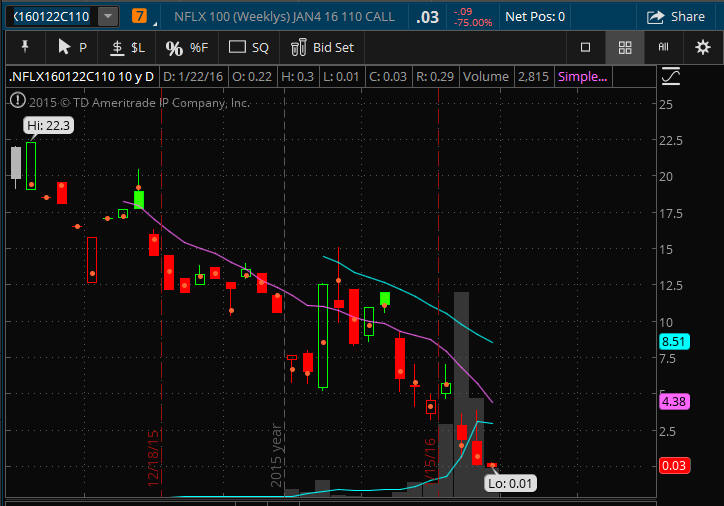The image size is (724, 506).
Task: Select the price level $L tool
Action: [127, 48]
